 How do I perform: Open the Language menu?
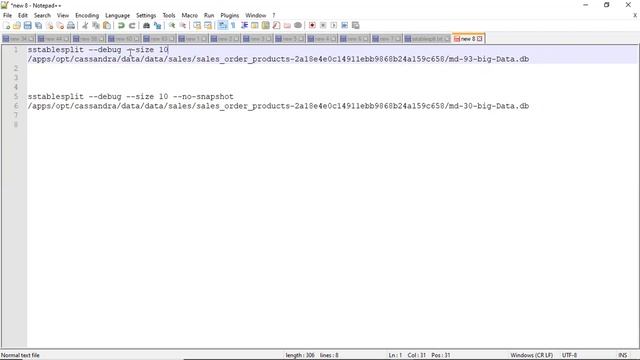118,15
